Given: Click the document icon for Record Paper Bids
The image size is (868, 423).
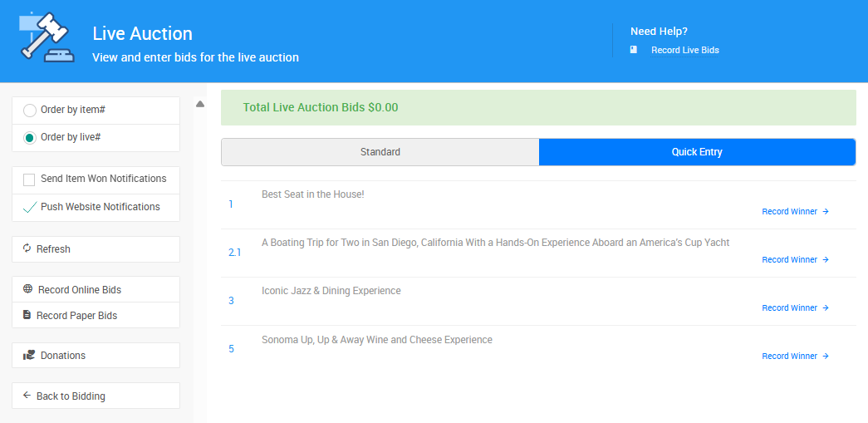Looking at the screenshot, I should pyautogui.click(x=27, y=315).
